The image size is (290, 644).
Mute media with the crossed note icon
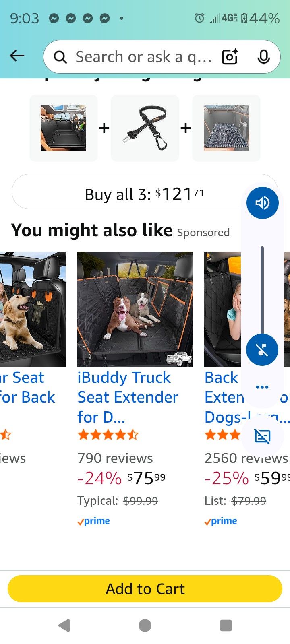coord(262,349)
